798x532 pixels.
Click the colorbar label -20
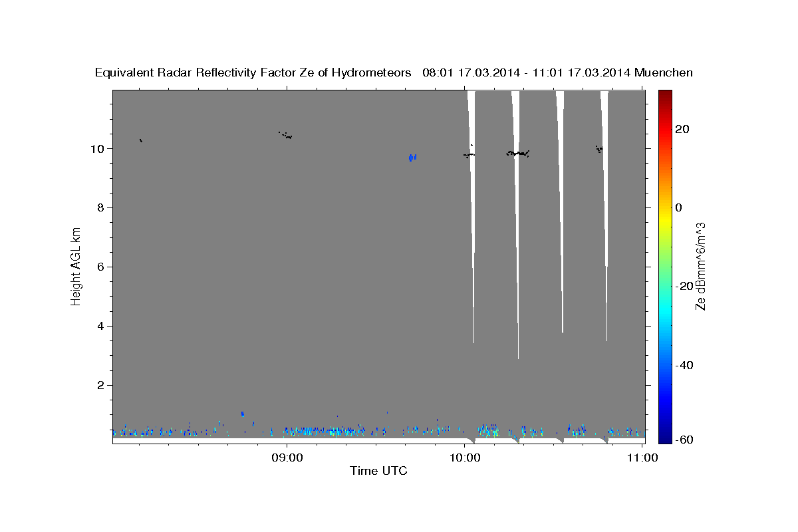684,286
